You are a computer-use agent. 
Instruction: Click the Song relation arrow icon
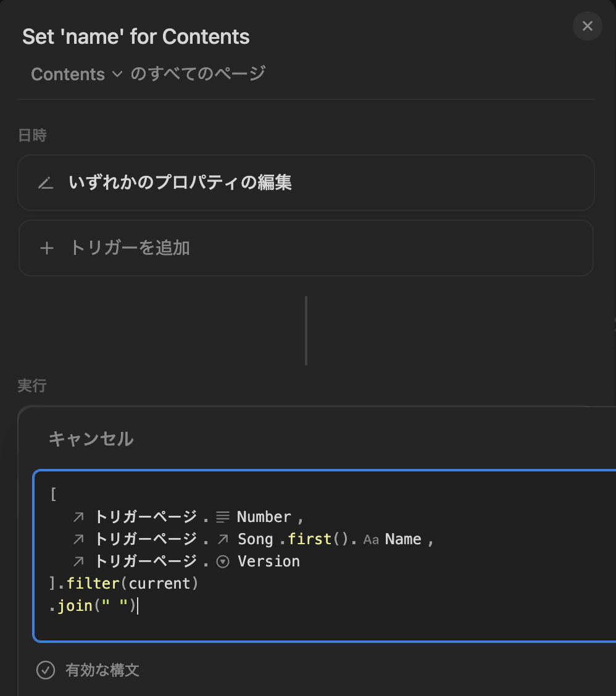click(222, 539)
